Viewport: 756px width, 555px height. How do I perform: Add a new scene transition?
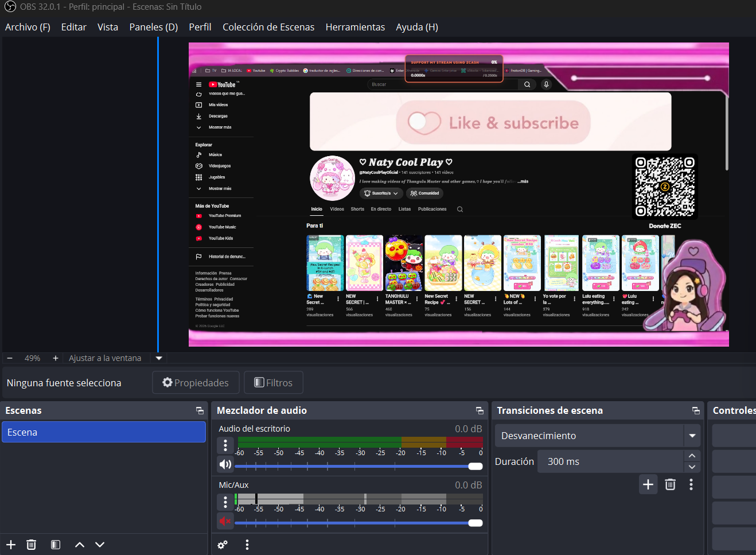click(648, 484)
